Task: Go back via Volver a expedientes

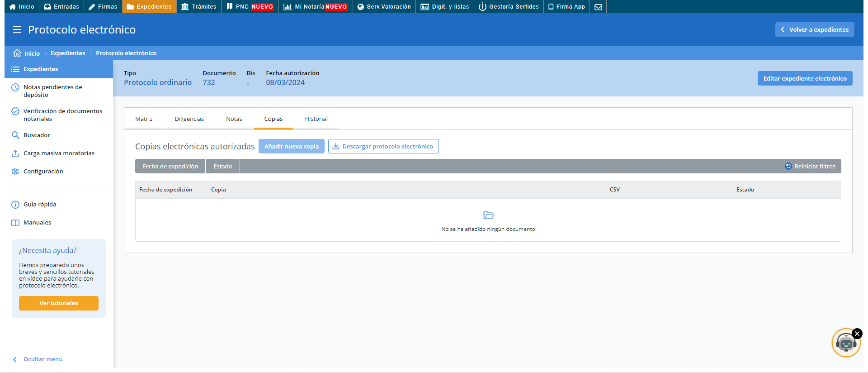Action: [814, 30]
